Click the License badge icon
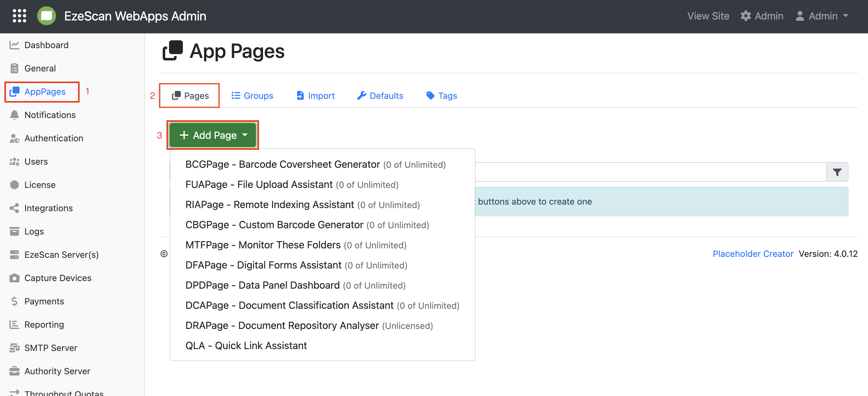 coord(14,185)
